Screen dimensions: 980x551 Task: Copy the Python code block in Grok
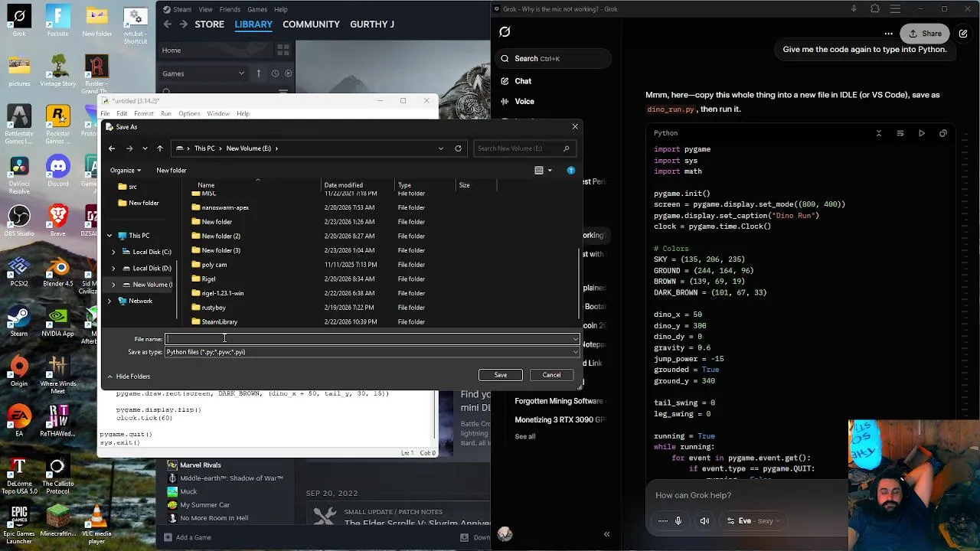coord(942,133)
